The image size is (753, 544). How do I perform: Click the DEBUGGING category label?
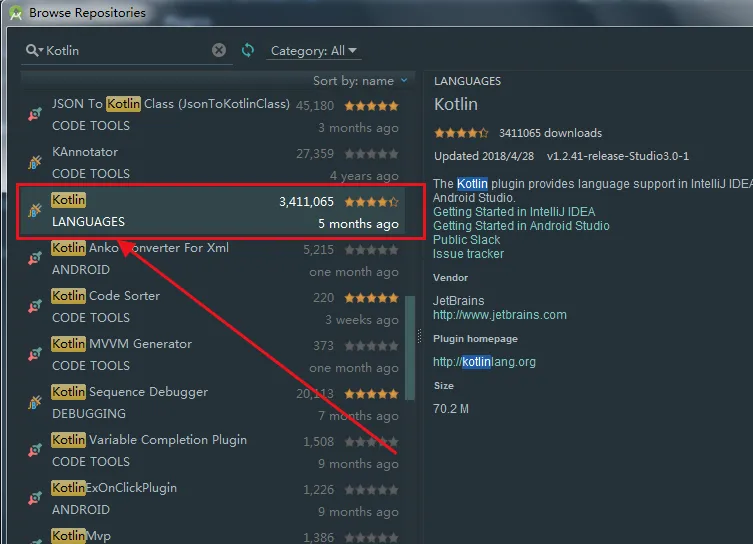89,413
